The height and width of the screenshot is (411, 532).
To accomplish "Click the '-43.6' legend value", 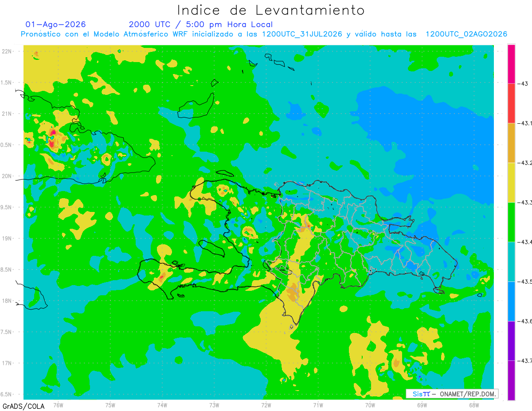I will coord(525,321).
